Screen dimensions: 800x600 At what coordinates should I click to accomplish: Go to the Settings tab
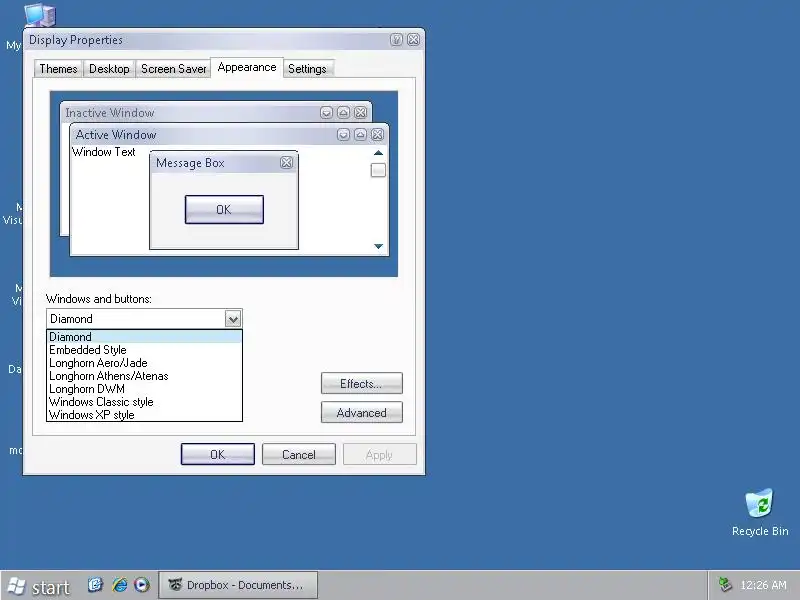(x=307, y=69)
